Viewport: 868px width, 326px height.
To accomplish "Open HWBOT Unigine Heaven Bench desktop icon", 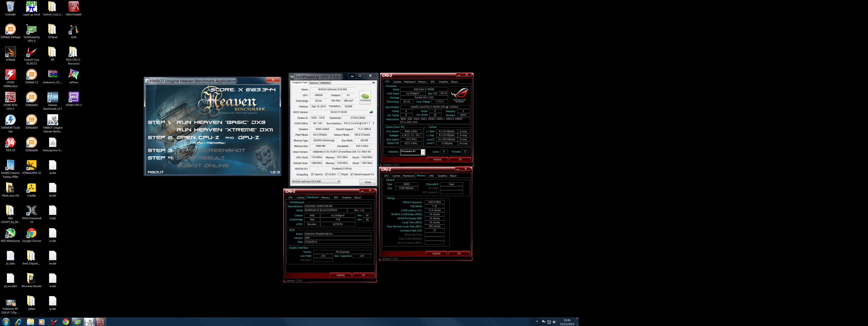I will coord(53,123).
